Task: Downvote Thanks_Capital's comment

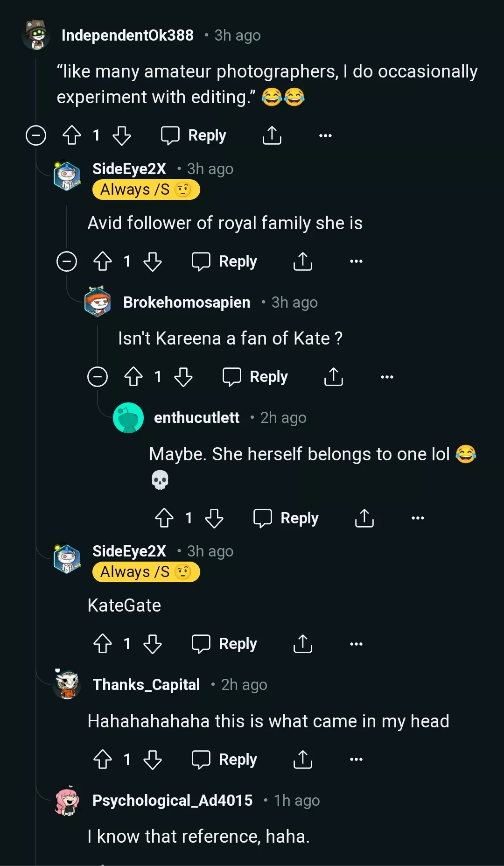Action: point(152,760)
